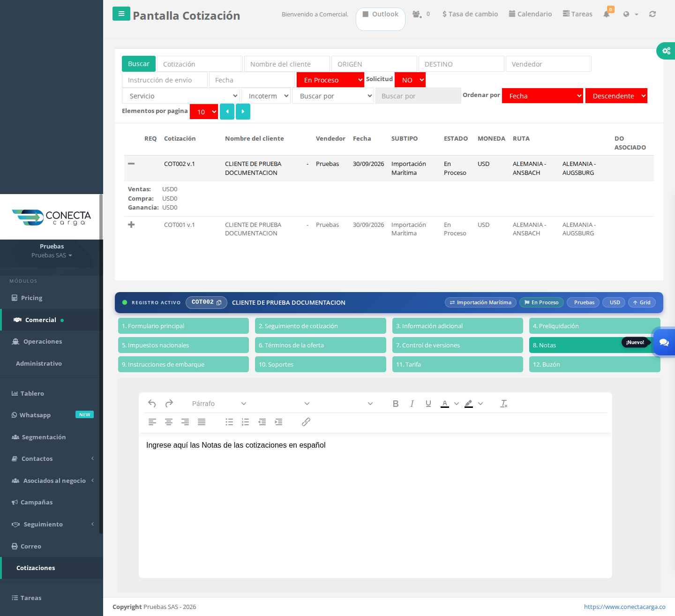Open the Incoterm dropdown
The width and height of the screenshot is (675, 616).
pyautogui.click(x=266, y=96)
